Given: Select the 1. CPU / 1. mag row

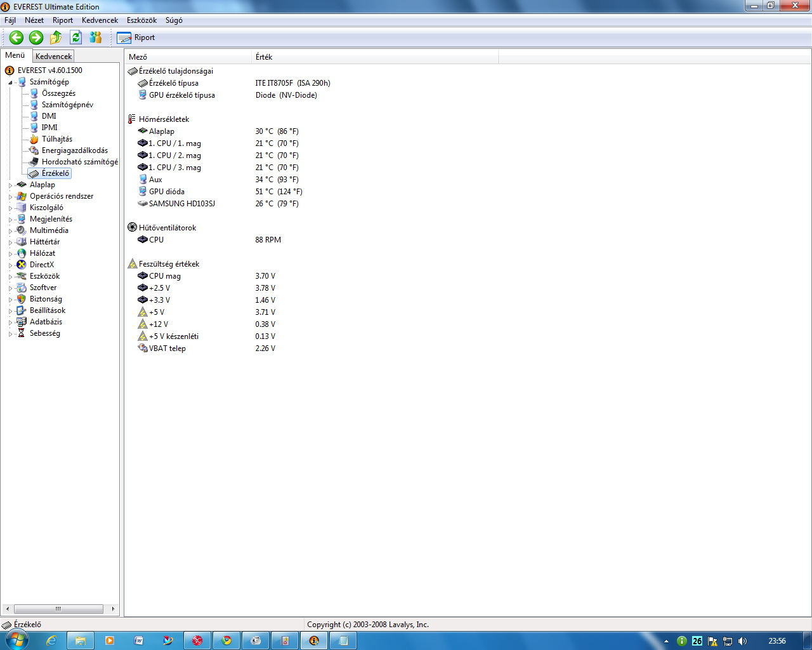Looking at the screenshot, I should [x=311, y=143].
